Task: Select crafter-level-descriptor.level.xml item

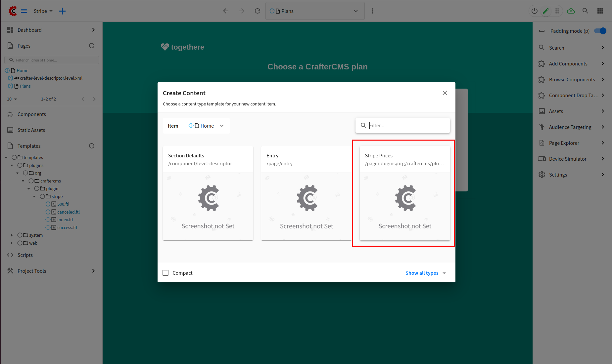Action: click(51, 78)
